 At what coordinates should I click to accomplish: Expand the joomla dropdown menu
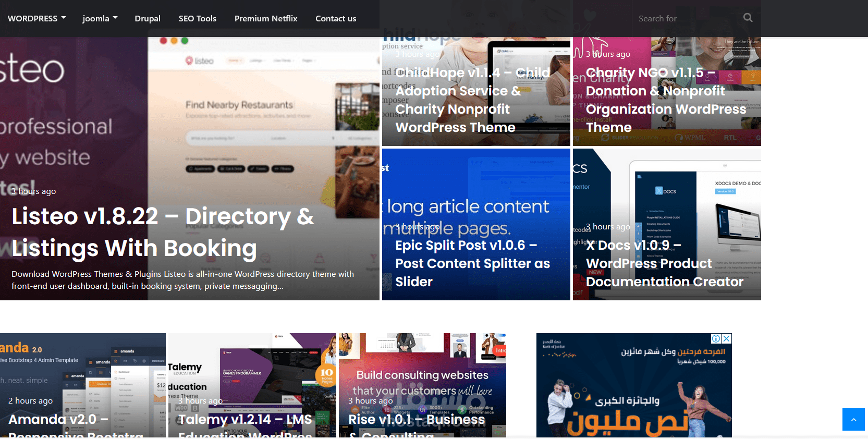coord(100,18)
